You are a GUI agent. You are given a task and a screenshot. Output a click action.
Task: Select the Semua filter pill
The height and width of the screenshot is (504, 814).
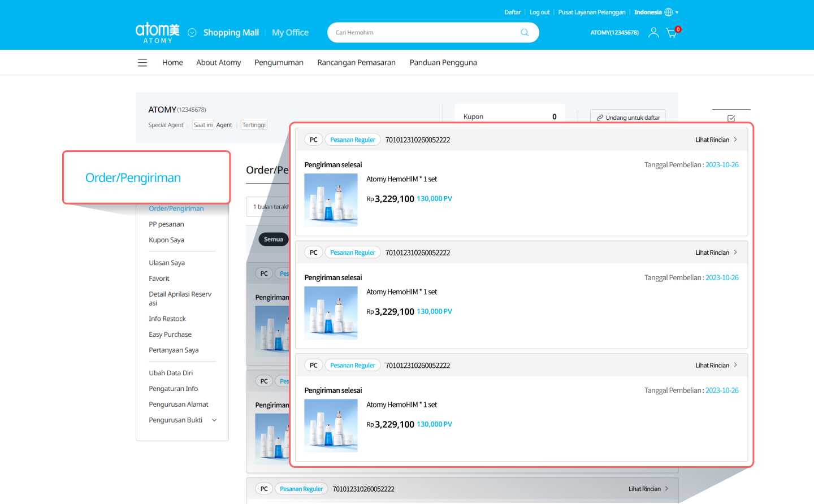click(x=274, y=240)
